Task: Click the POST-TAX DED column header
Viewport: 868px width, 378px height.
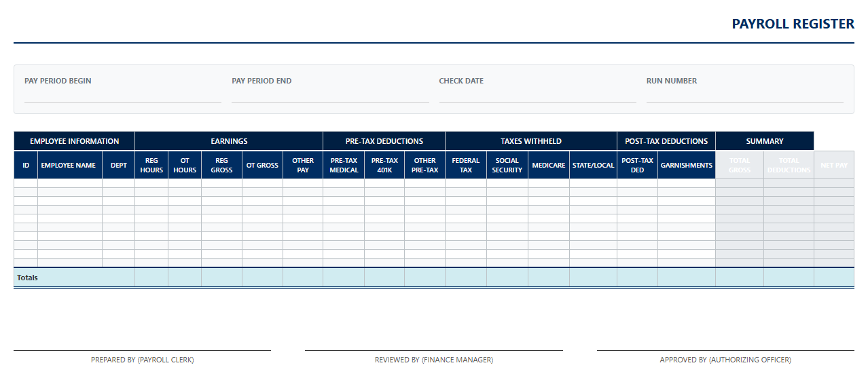Action: tap(637, 165)
